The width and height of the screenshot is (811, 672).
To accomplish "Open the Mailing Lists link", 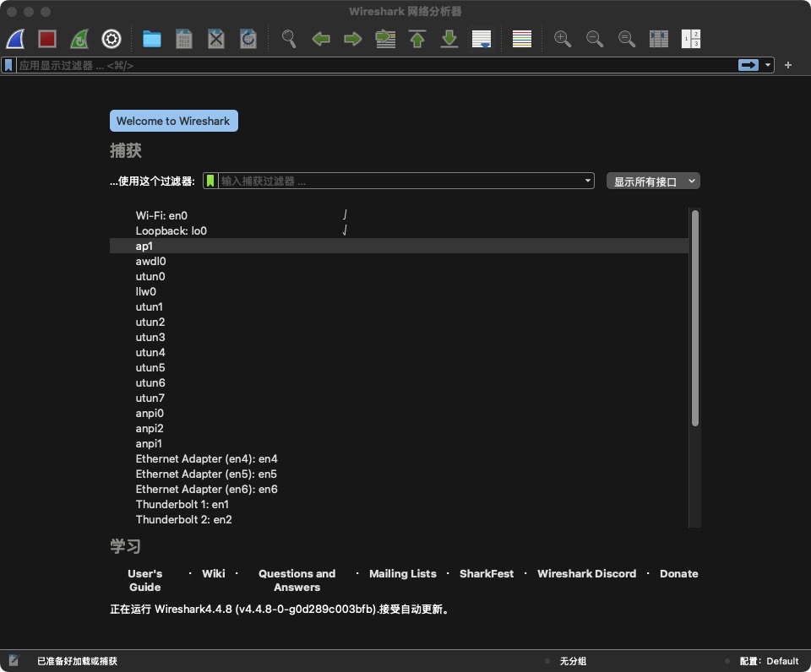I will click(x=402, y=573).
